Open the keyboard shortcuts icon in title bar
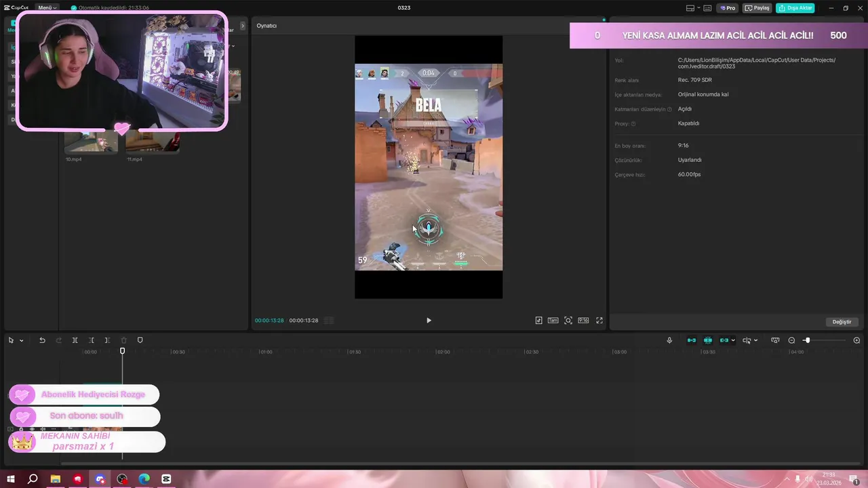Image resolution: width=868 pixels, height=488 pixels. [x=707, y=8]
